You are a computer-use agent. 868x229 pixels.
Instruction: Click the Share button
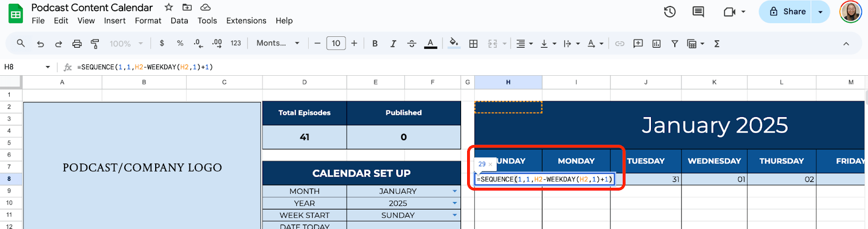[x=786, y=11]
